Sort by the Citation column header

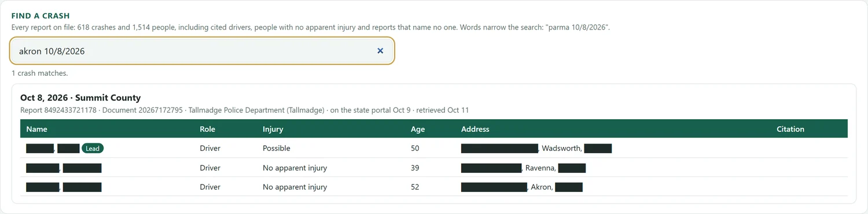pyautogui.click(x=790, y=129)
